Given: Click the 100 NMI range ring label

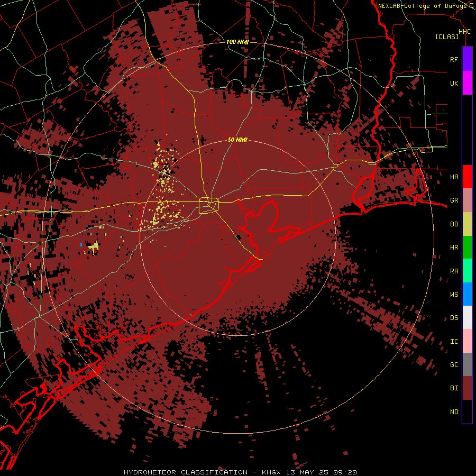Looking at the screenshot, I should coord(237,42).
